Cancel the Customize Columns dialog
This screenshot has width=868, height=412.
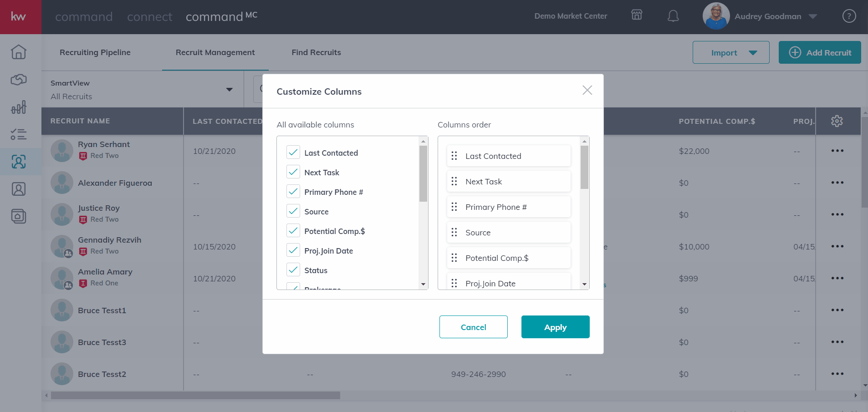click(x=473, y=327)
